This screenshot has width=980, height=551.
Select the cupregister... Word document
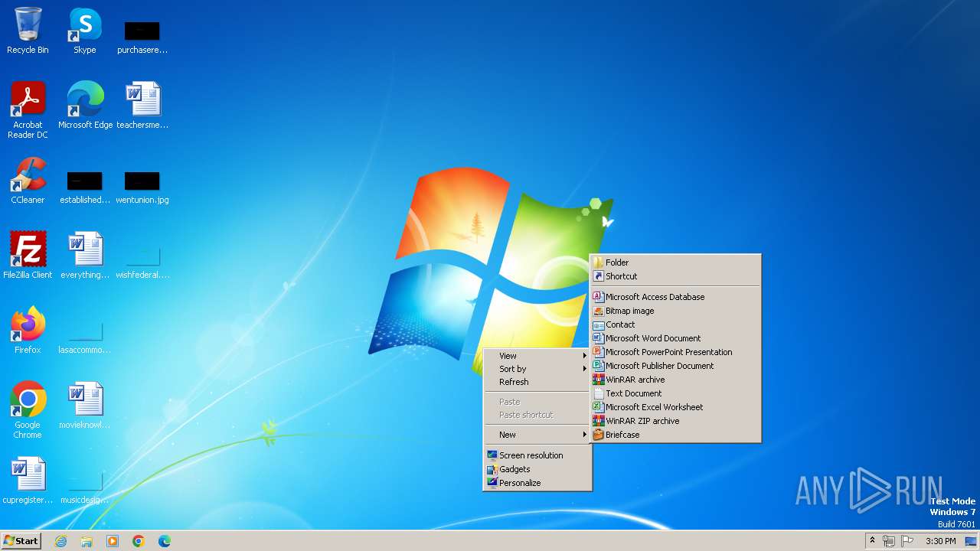(28, 481)
